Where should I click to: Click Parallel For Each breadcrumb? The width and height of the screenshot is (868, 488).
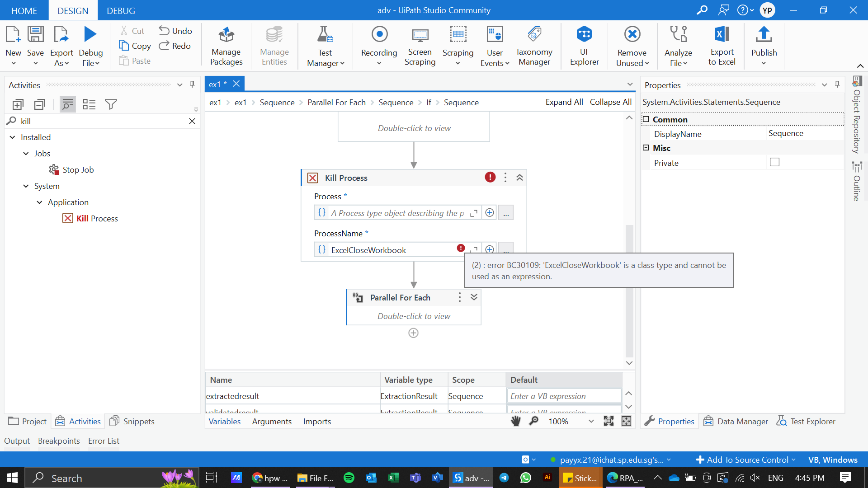click(336, 103)
